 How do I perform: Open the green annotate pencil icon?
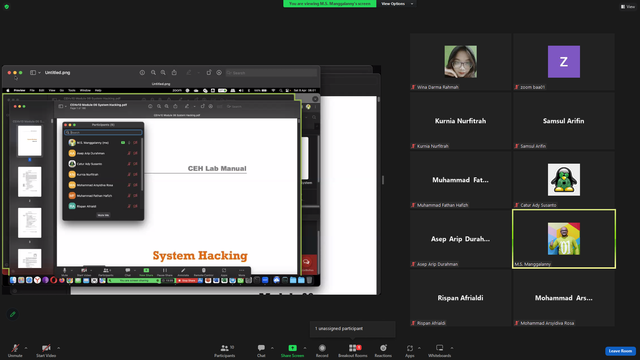click(x=13, y=314)
